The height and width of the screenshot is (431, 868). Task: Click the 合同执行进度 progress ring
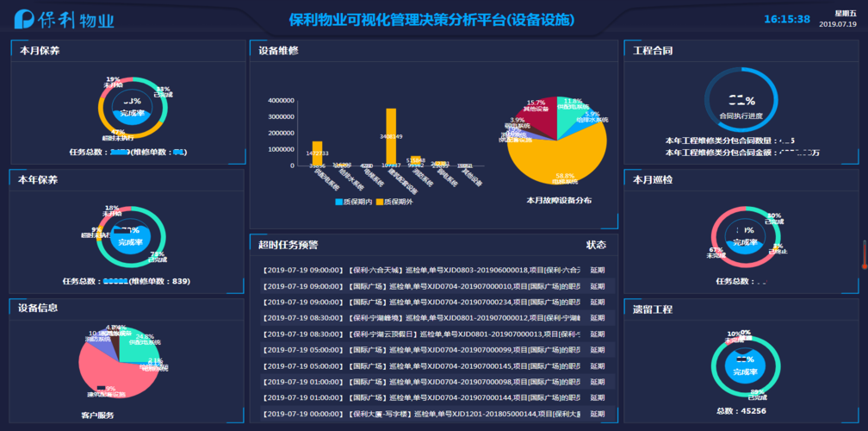pos(741,101)
